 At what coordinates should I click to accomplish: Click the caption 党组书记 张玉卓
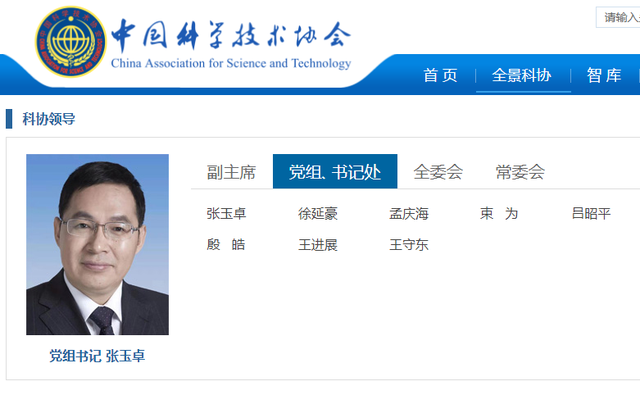point(97,356)
